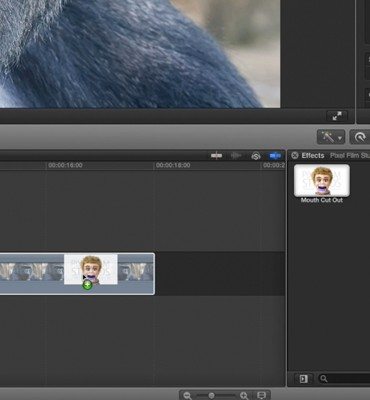Click the gorilla image in the viewer
370x400 pixels.
pos(140,54)
